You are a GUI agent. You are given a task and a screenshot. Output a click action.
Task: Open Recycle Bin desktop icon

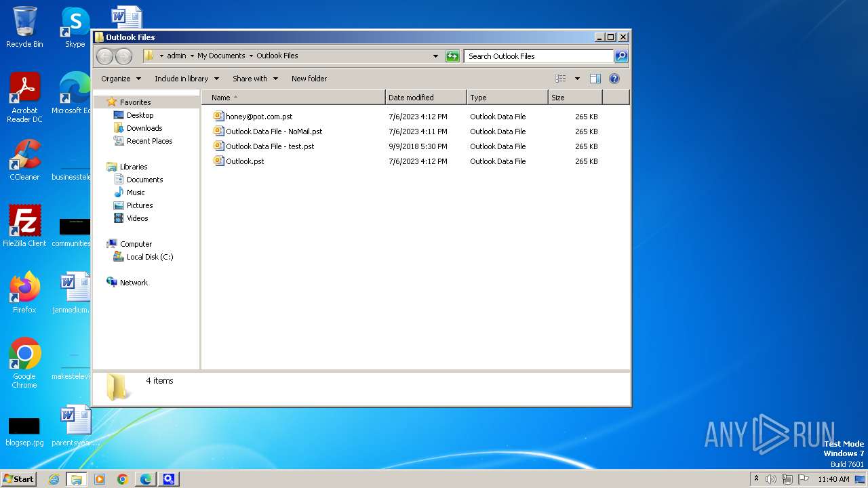(24, 27)
